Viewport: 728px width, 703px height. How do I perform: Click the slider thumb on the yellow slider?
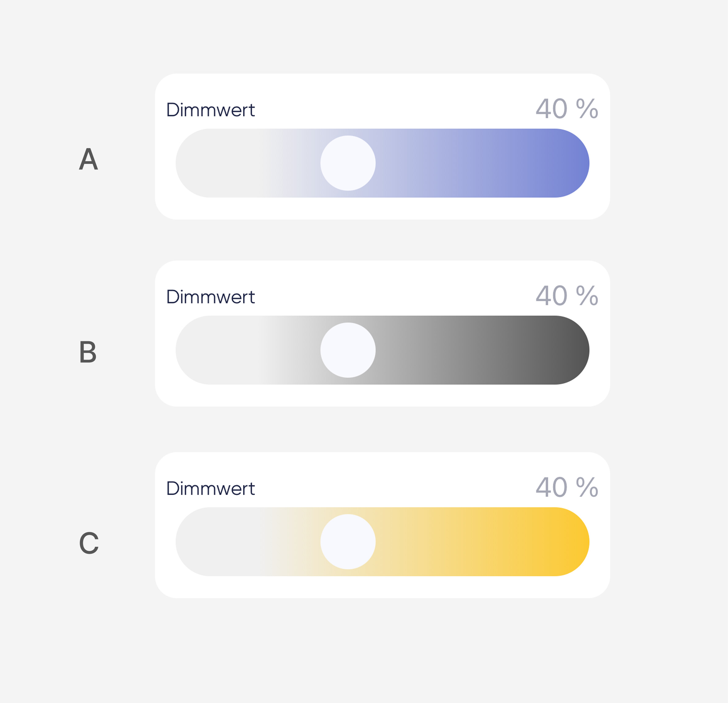(x=348, y=542)
